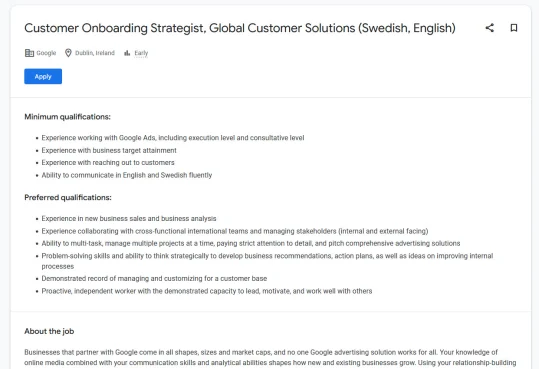Click the paragraph starting "Businesses that partner"

click(x=270, y=358)
